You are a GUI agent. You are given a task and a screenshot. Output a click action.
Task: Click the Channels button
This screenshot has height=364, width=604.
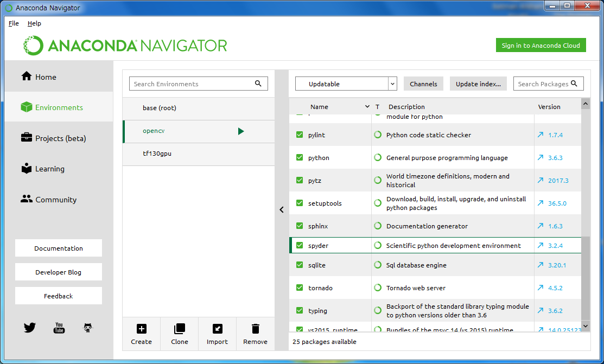point(423,84)
